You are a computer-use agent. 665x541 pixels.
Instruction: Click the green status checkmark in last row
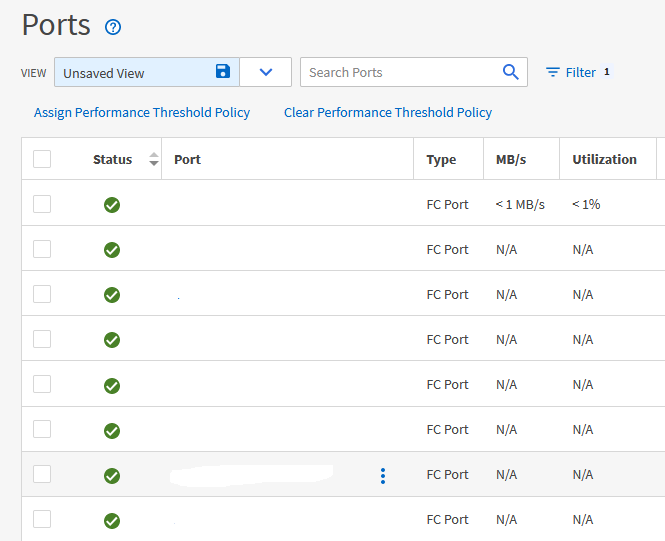pos(112,520)
